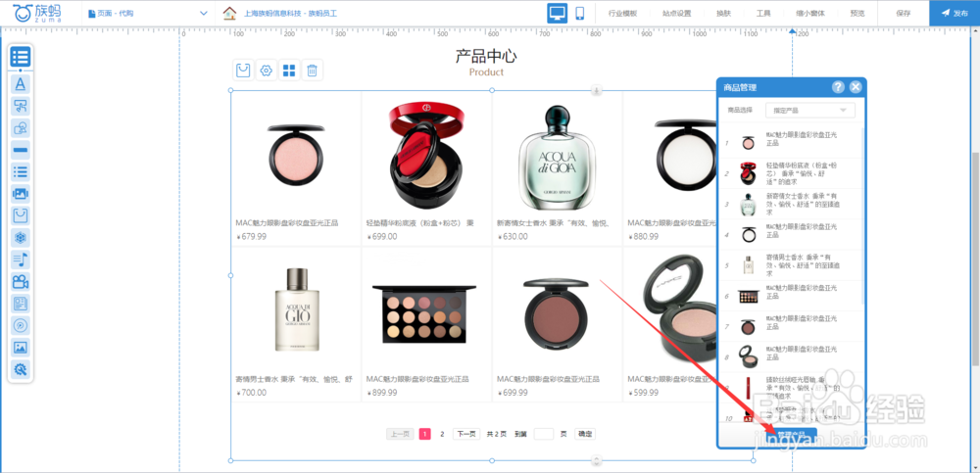Select product row 6 palette in list
Screen dimensions: 980x473
pyautogui.click(x=790, y=296)
